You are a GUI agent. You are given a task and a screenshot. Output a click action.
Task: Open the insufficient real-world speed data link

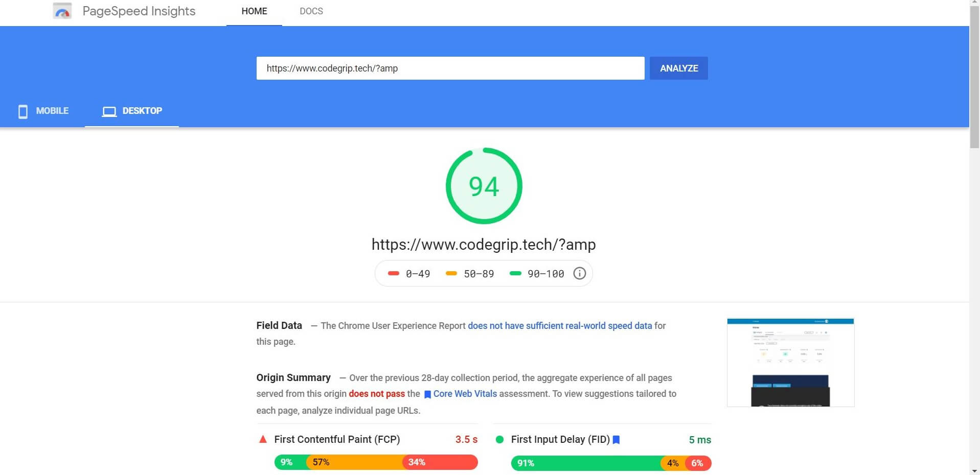tap(559, 326)
